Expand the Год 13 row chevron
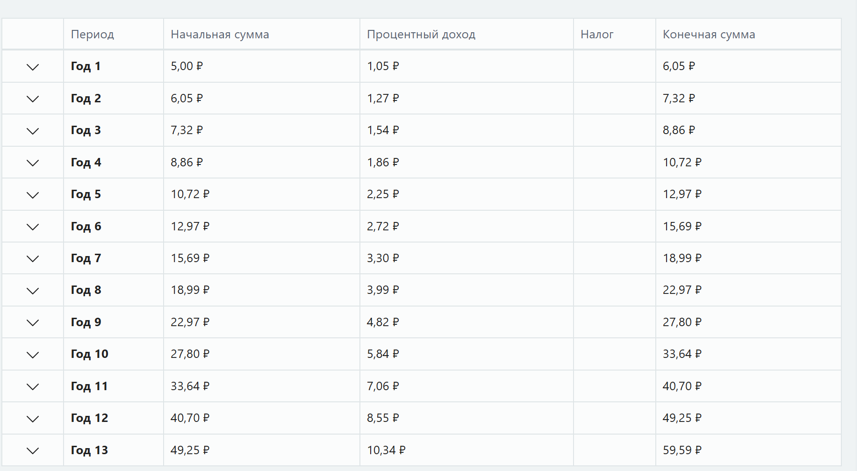The image size is (868, 471). point(33,450)
